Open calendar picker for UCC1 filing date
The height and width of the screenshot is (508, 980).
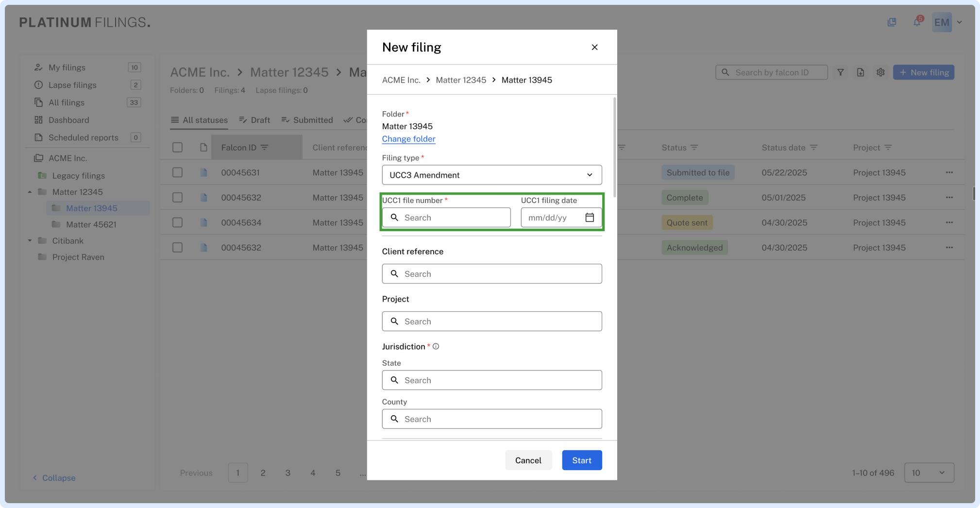pyautogui.click(x=590, y=218)
